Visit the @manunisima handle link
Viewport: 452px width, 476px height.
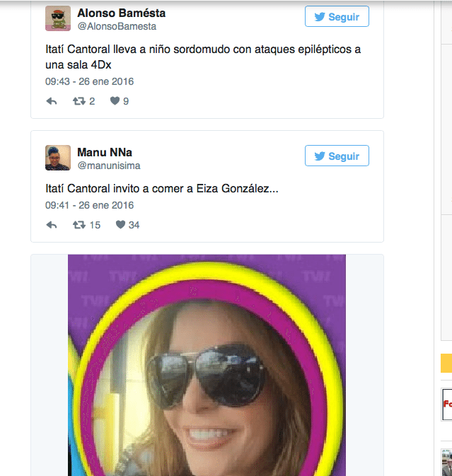tap(109, 166)
